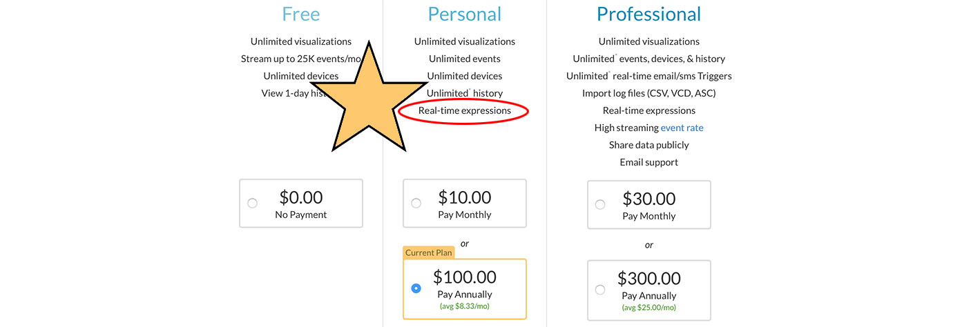Viewport: 980px width, 327px height.
Task: Click the $300.00 annual price box
Action: (648, 290)
